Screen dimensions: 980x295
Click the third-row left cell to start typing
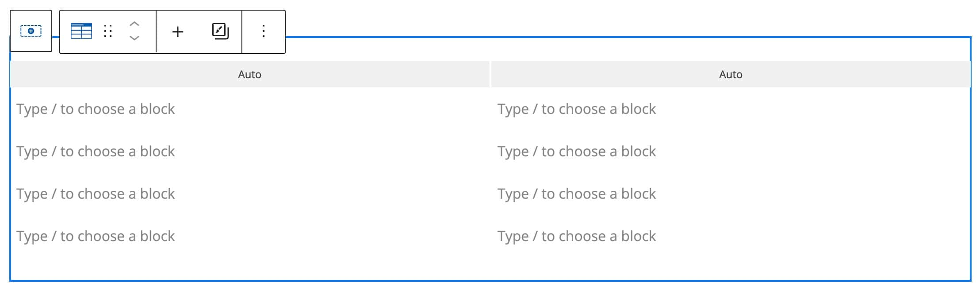point(96,193)
